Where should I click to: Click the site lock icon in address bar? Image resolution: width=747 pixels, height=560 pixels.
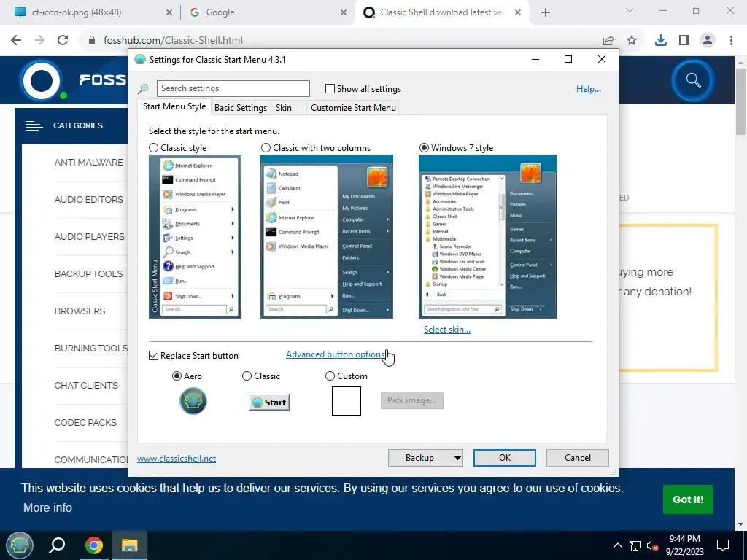point(92,41)
